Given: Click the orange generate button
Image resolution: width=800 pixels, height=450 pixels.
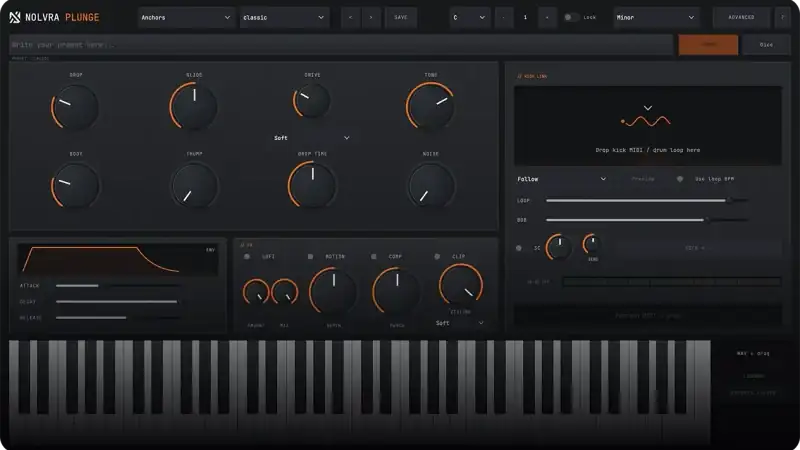Looking at the screenshot, I should (708, 45).
